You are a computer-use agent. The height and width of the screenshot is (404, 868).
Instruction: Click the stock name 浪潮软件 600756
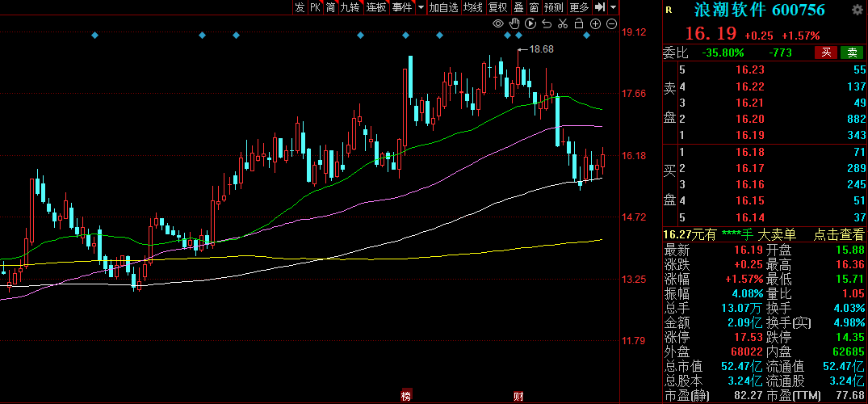click(x=760, y=10)
